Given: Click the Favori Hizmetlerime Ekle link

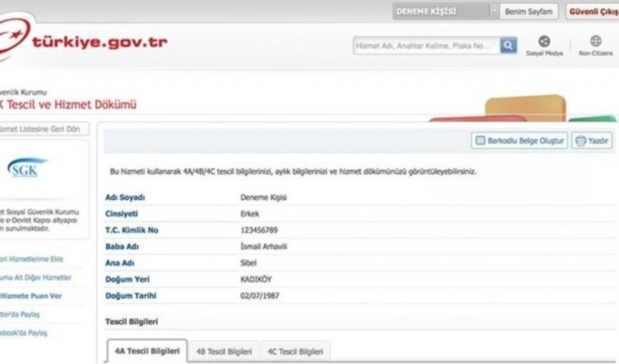Looking at the screenshot, I should click(x=31, y=259).
